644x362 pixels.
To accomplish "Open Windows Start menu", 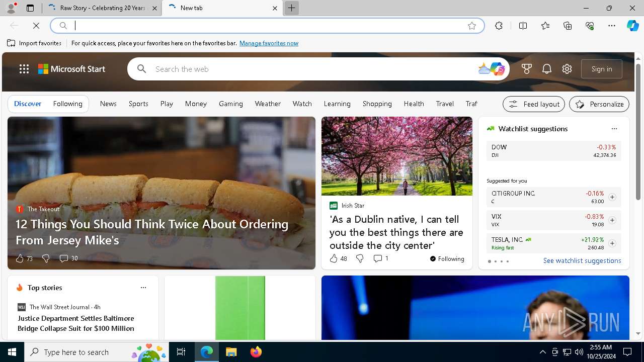I will [12, 352].
